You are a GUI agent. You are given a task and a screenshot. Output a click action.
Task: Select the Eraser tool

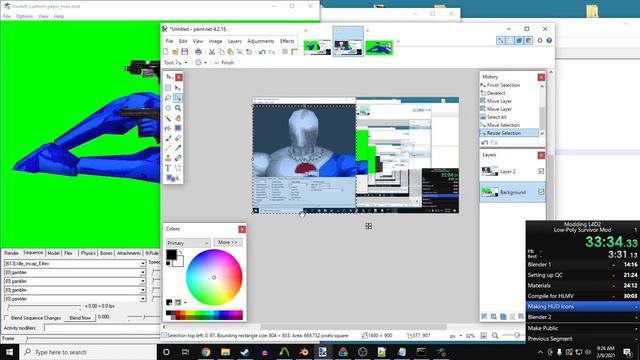click(178, 138)
